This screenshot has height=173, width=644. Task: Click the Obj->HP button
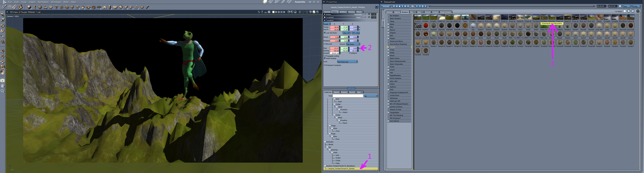346,33
